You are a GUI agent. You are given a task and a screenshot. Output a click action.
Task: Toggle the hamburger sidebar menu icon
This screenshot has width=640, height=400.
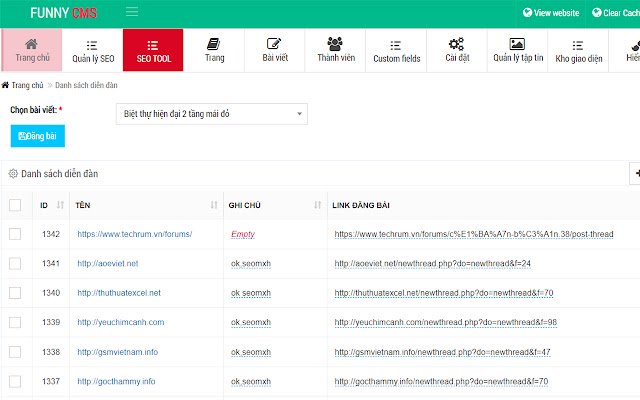132,11
